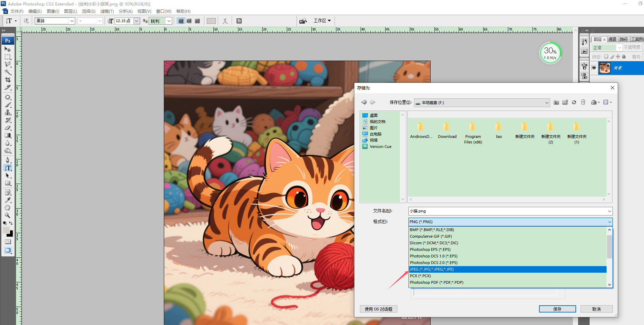Click the create new folder icon
This screenshot has height=325, width=644.
(565, 102)
